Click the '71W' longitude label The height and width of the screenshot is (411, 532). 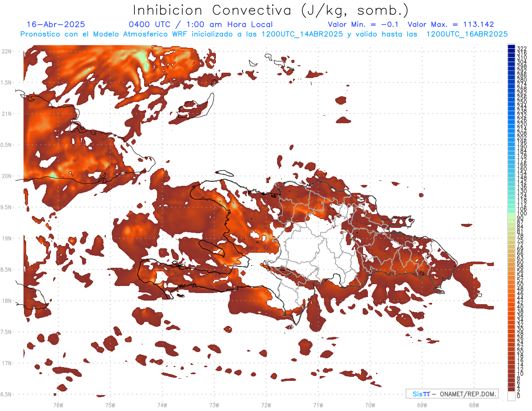coord(318,405)
